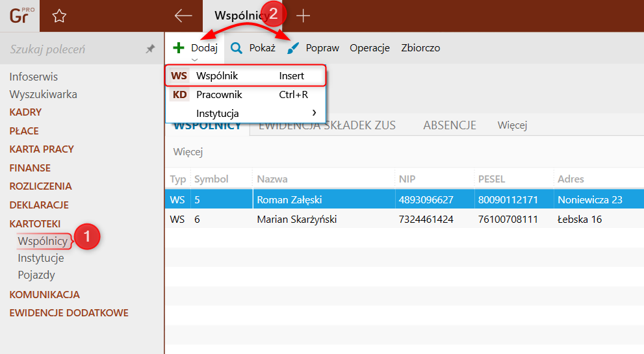
Task: Click symbol 5 in first row
Action: tap(197, 200)
